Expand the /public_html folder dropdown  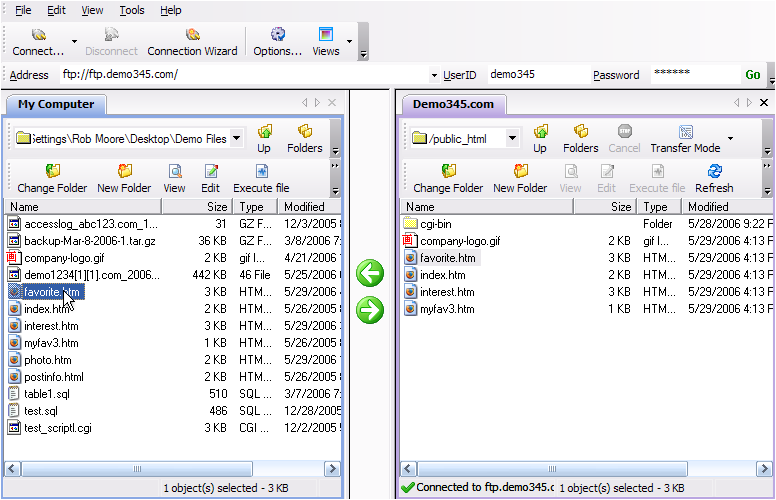pyautogui.click(x=512, y=139)
